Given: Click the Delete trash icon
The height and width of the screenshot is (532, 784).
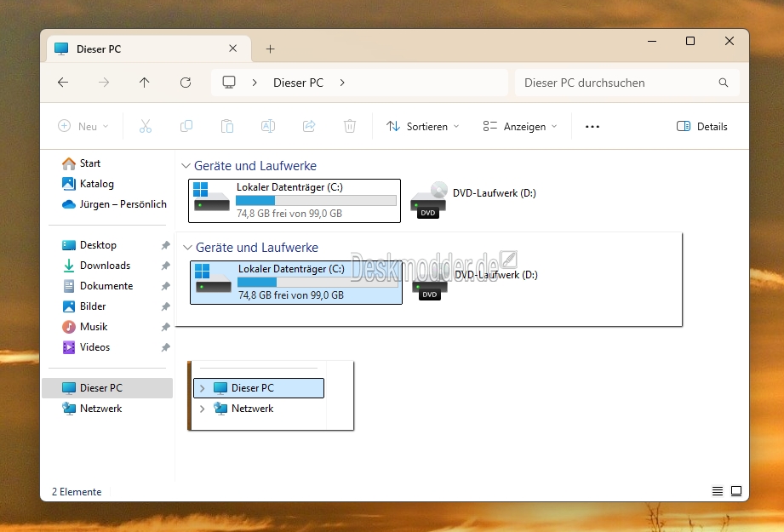Looking at the screenshot, I should pyautogui.click(x=350, y=126).
